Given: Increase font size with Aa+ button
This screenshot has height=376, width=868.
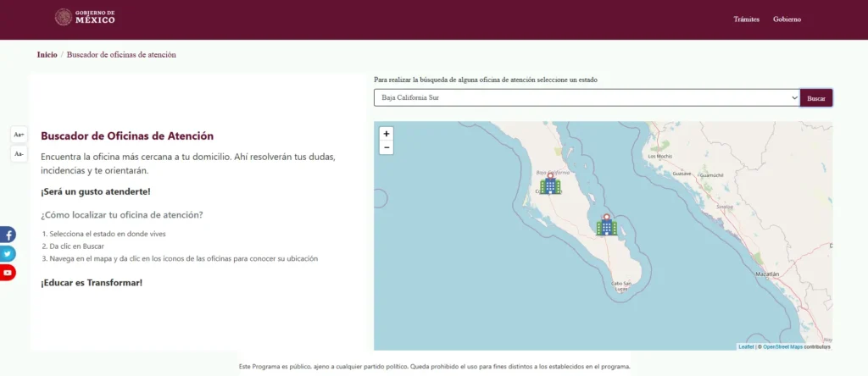Looking at the screenshot, I should (19, 135).
